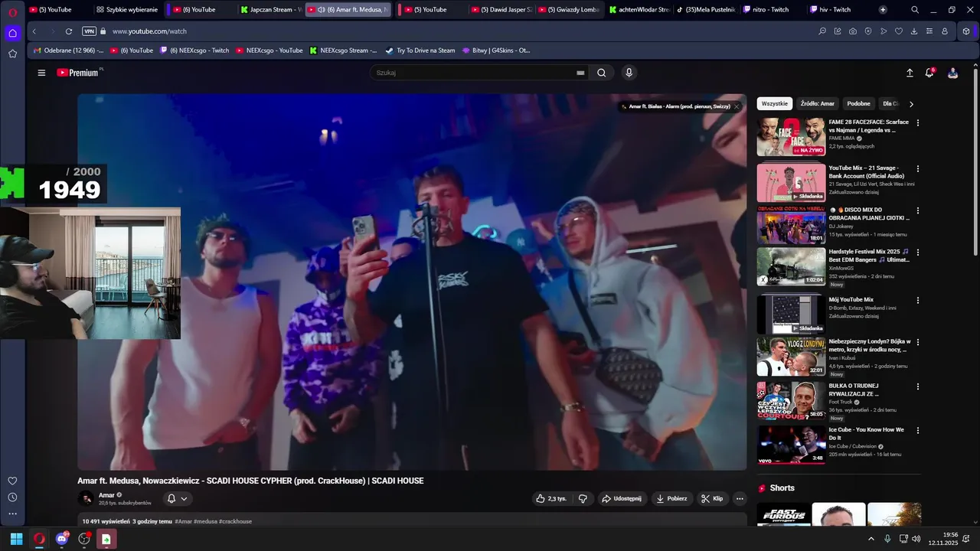Screen dimensions: 980x551
Task: Open YouTube notifications bell
Action: (929, 73)
